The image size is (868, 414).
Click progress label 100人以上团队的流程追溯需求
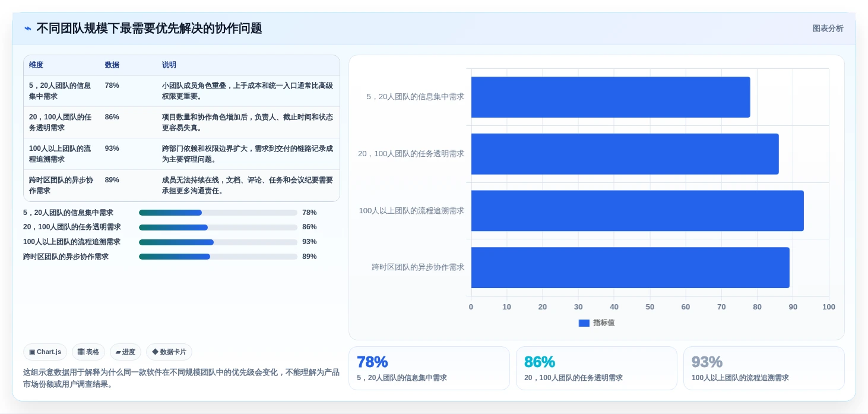(72, 242)
